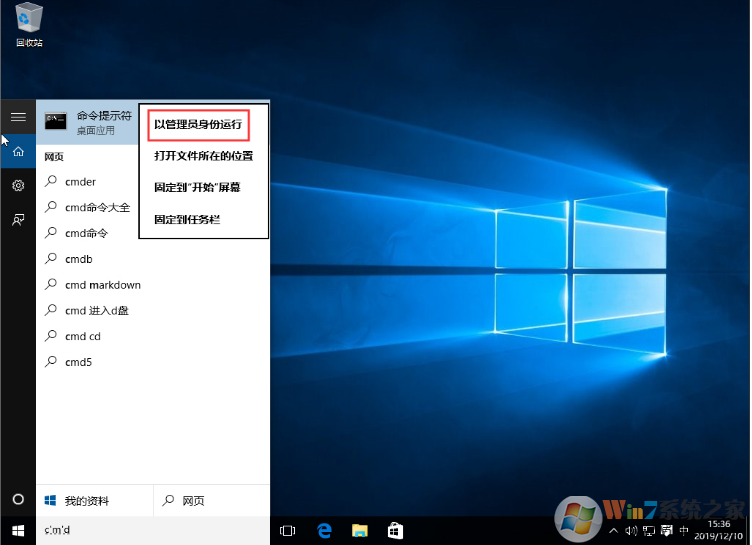Select the Home icon in search sidebar
This screenshot has width=752, height=545.
pos(18,151)
